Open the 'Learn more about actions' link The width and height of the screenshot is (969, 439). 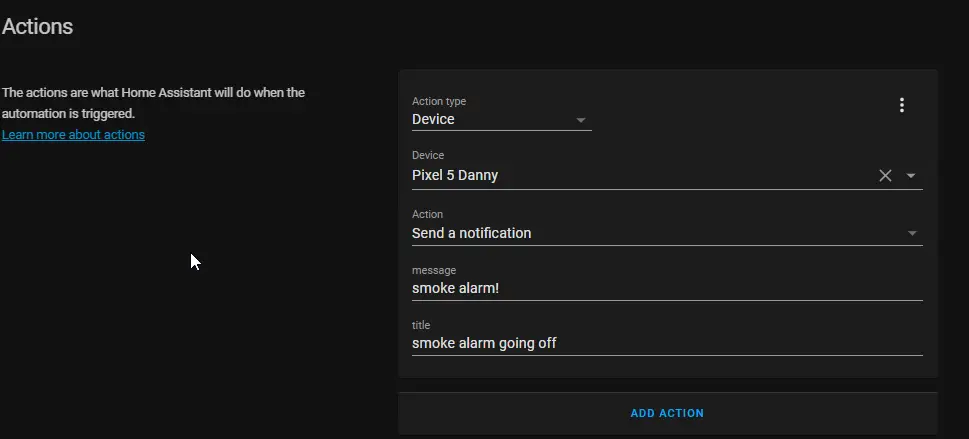coord(74,134)
